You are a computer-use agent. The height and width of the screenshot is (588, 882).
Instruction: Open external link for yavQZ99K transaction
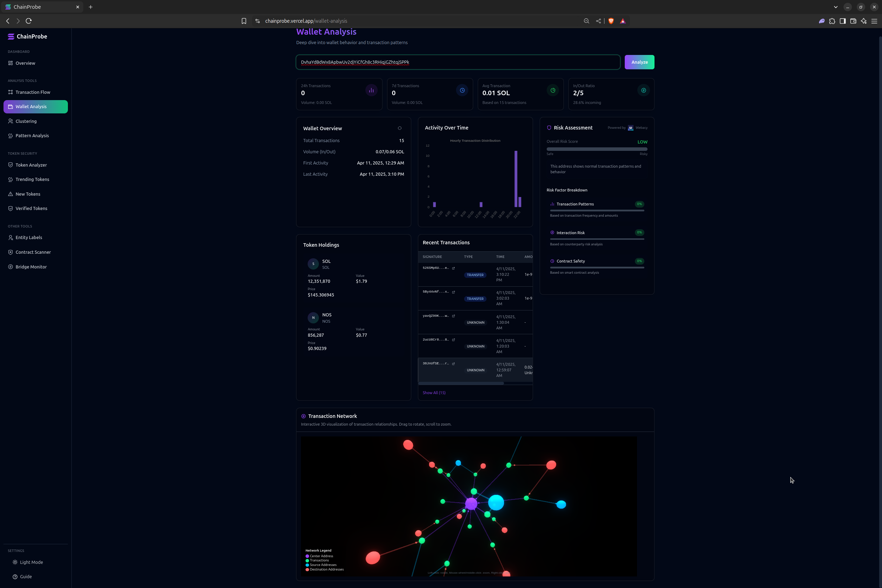pyautogui.click(x=453, y=316)
